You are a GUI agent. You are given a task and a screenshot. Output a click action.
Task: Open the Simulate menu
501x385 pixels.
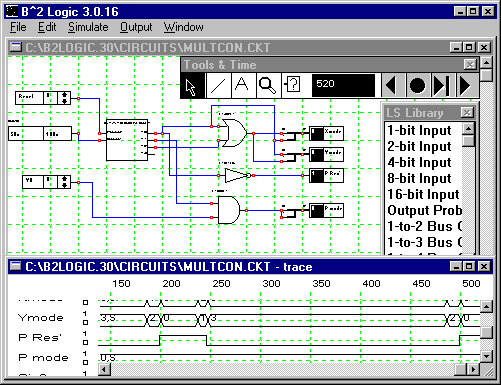tap(88, 27)
